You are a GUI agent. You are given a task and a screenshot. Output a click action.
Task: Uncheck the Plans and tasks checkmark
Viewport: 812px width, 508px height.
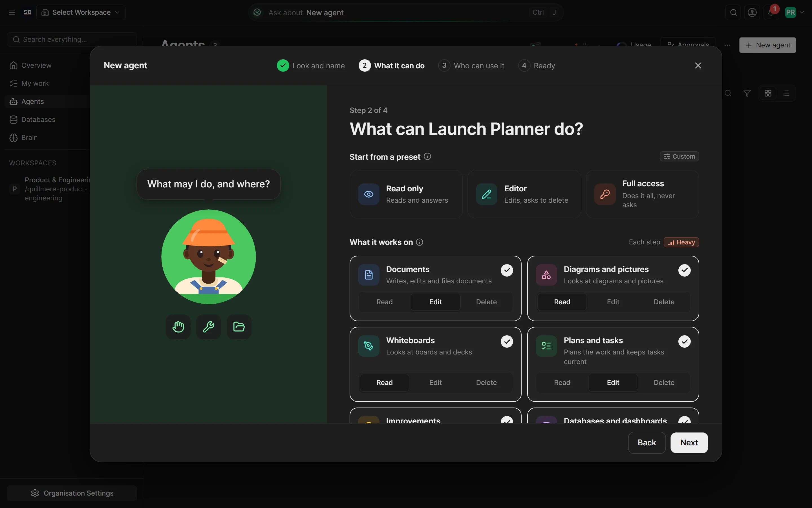[684, 341]
